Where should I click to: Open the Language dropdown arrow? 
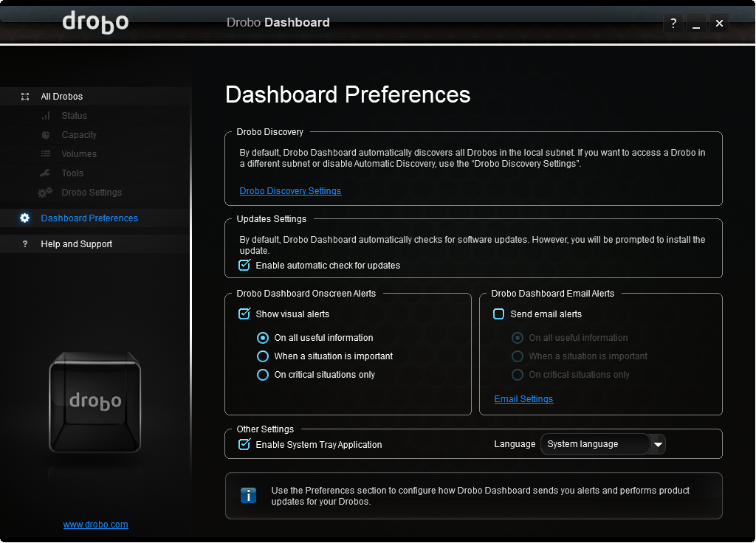click(658, 444)
